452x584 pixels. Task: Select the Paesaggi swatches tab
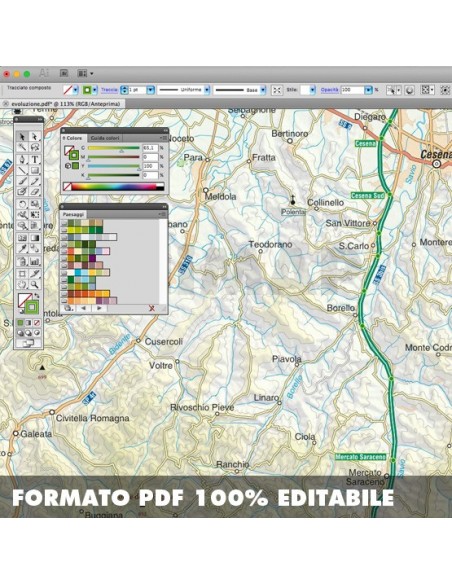(x=73, y=215)
